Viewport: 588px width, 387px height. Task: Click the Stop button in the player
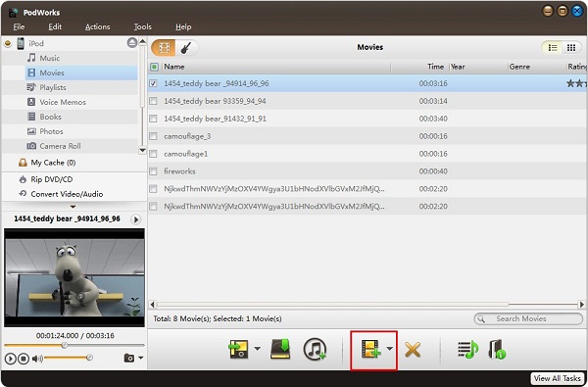tap(24, 359)
